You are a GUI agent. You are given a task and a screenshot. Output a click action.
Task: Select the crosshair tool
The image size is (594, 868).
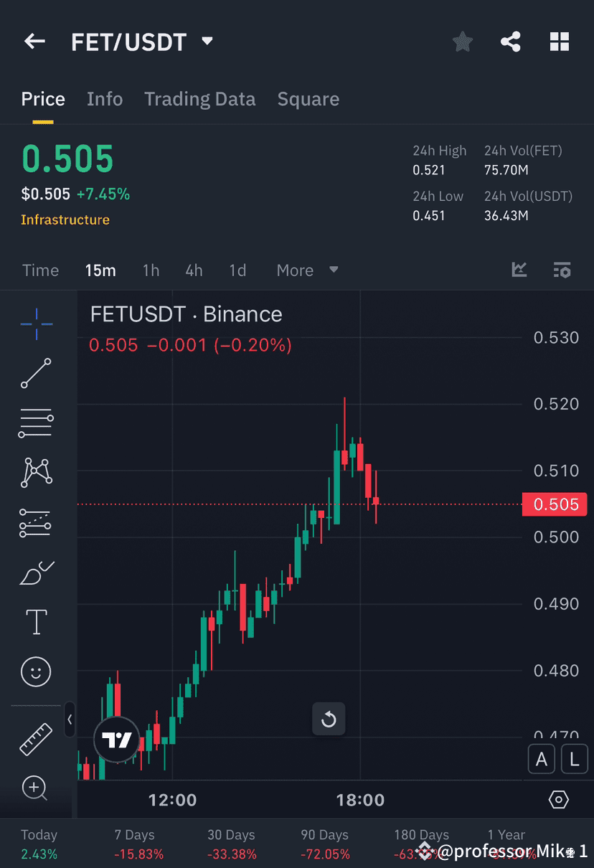pos(36,324)
